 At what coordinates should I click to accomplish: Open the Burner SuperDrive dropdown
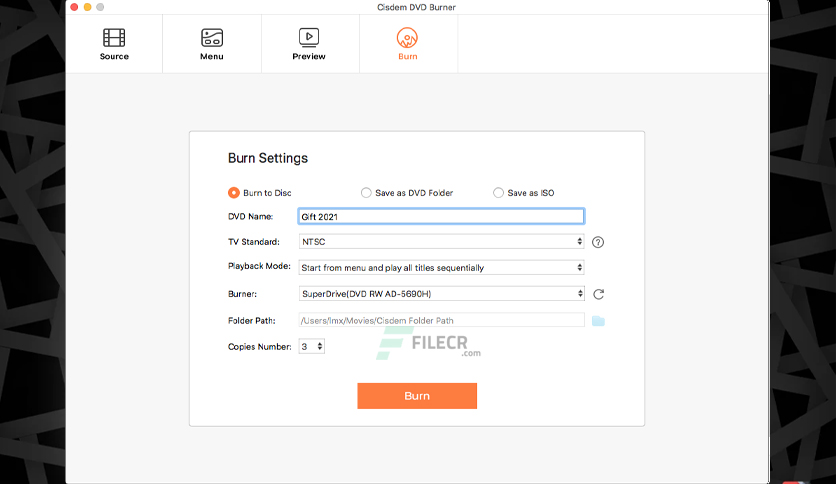coord(441,294)
